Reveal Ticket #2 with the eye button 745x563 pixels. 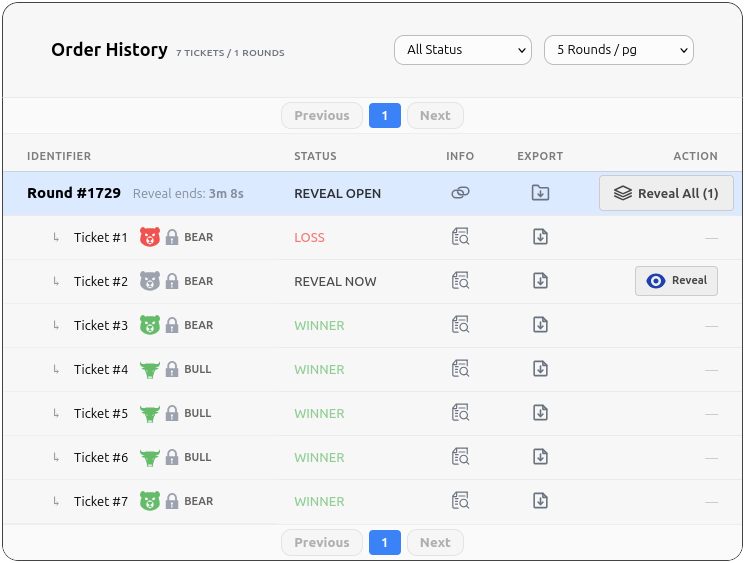(x=676, y=281)
